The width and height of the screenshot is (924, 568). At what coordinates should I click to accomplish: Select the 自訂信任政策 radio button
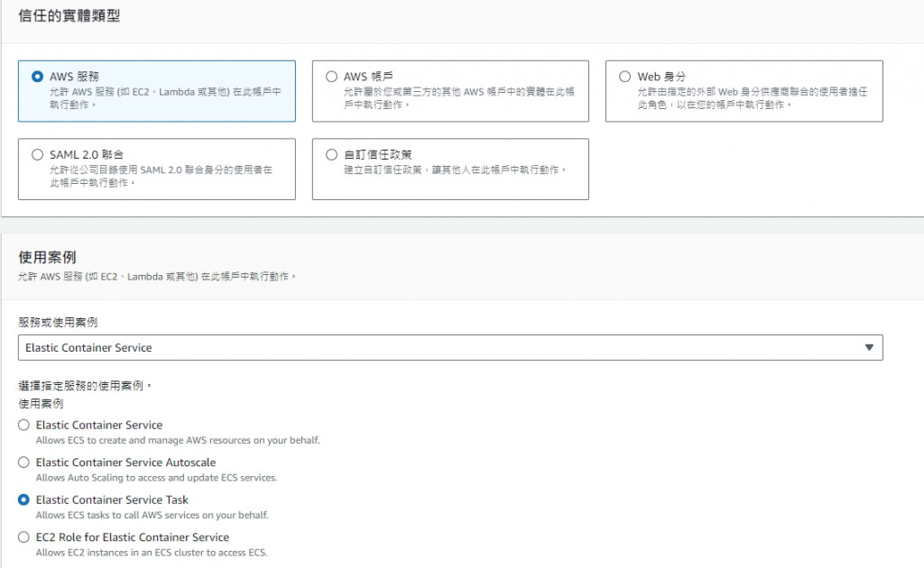click(332, 155)
